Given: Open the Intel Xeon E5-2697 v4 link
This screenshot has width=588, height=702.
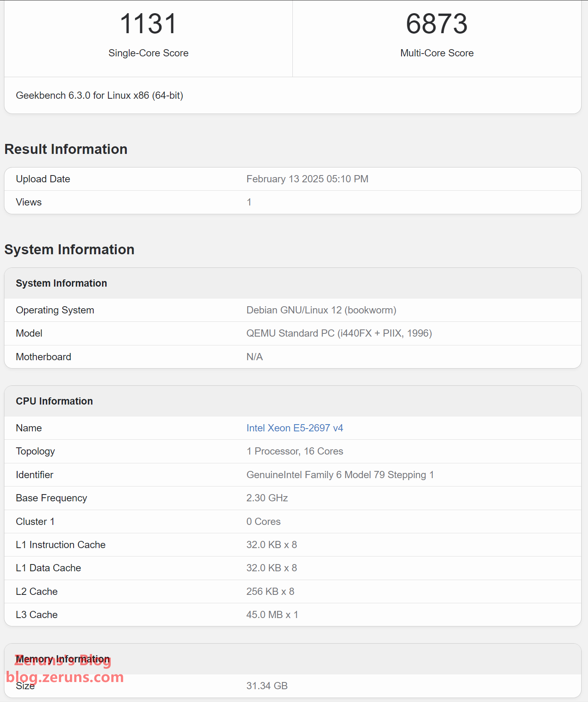Looking at the screenshot, I should (294, 428).
